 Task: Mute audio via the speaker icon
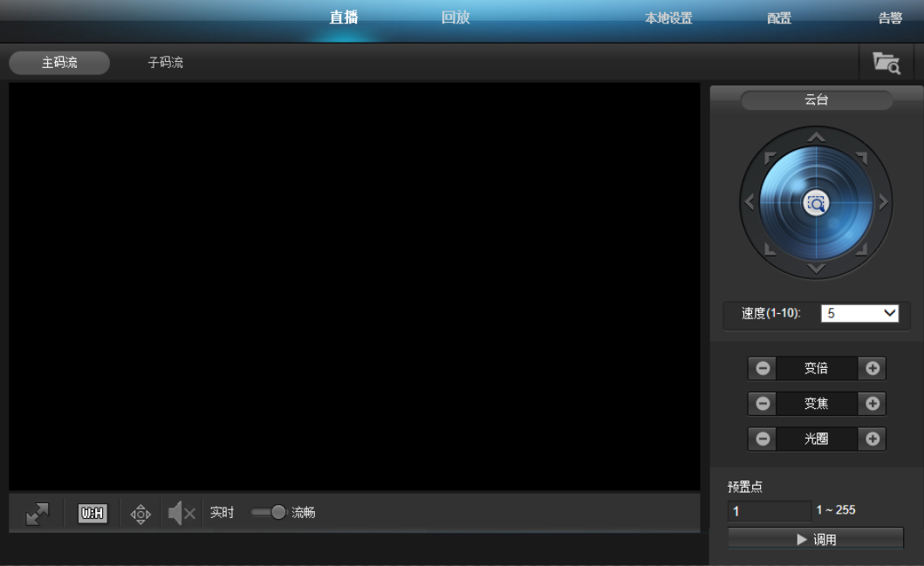[x=183, y=513]
